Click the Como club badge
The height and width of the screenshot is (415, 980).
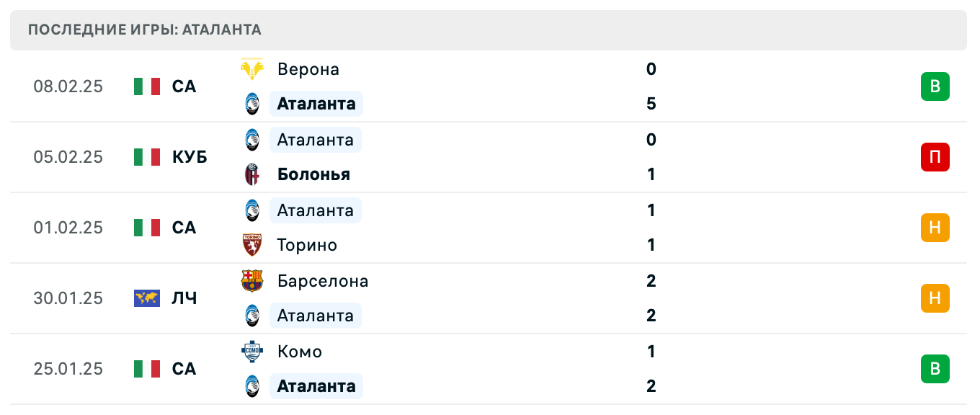[251, 352]
